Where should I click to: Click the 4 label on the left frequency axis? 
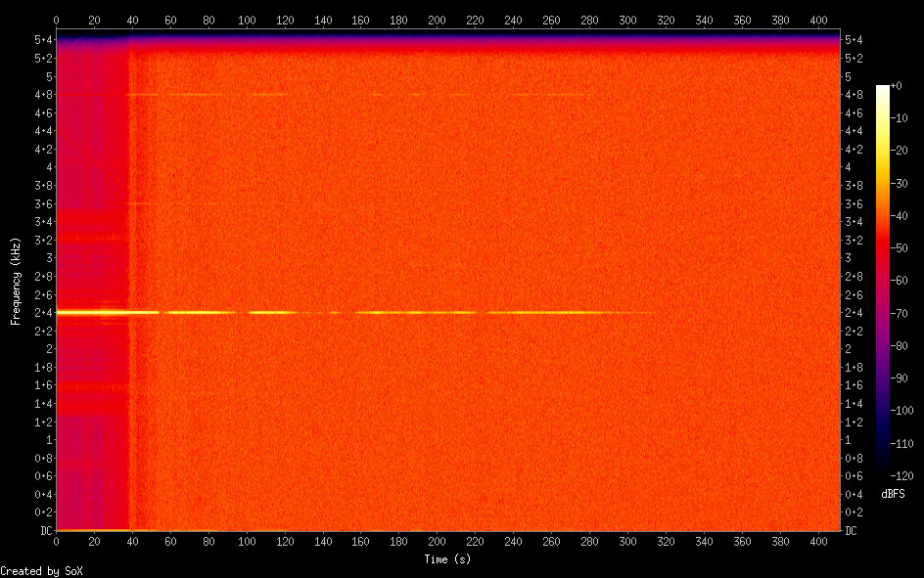[48, 167]
